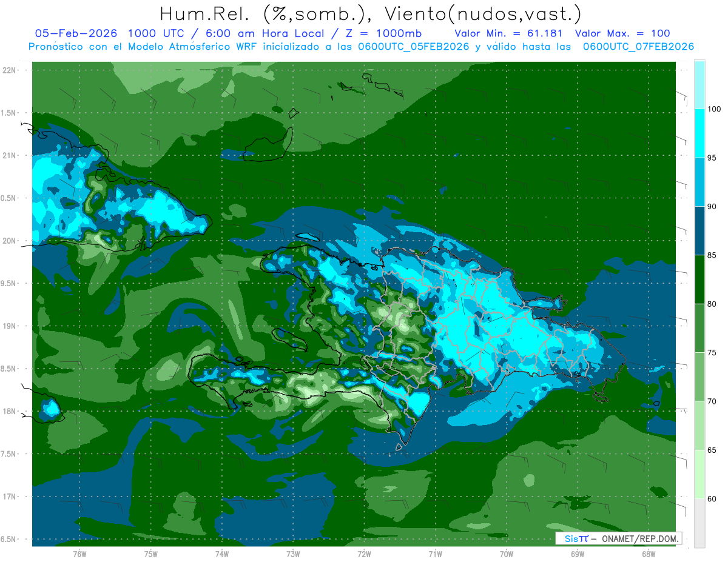Screen dimensions: 728x562
Task: Click the longitude label "73W"
Action: pyautogui.click(x=293, y=555)
